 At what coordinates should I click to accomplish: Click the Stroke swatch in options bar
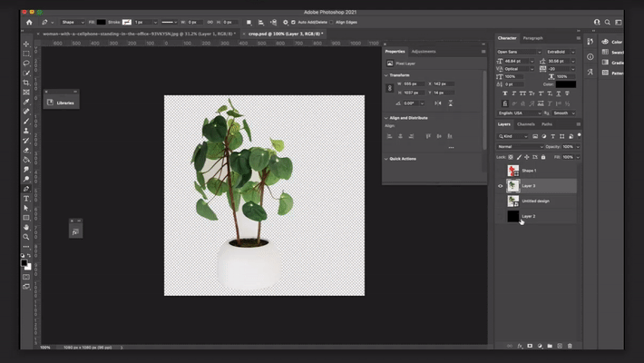pyautogui.click(x=127, y=22)
